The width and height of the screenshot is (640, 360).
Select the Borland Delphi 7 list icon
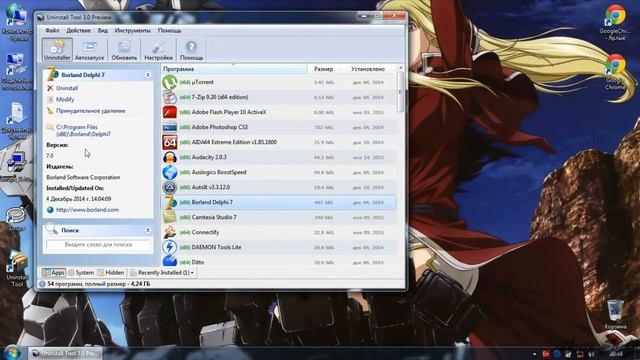[169, 202]
